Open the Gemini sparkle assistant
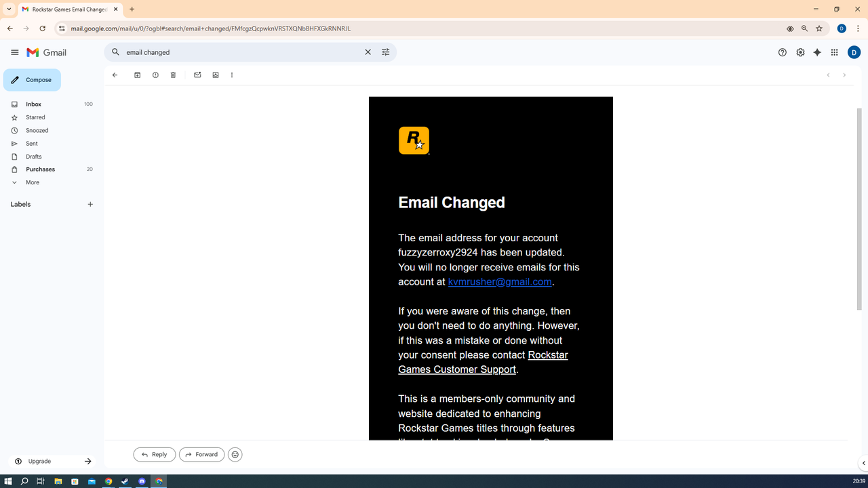Screen dimensions: 868x488 pos(817,52)
